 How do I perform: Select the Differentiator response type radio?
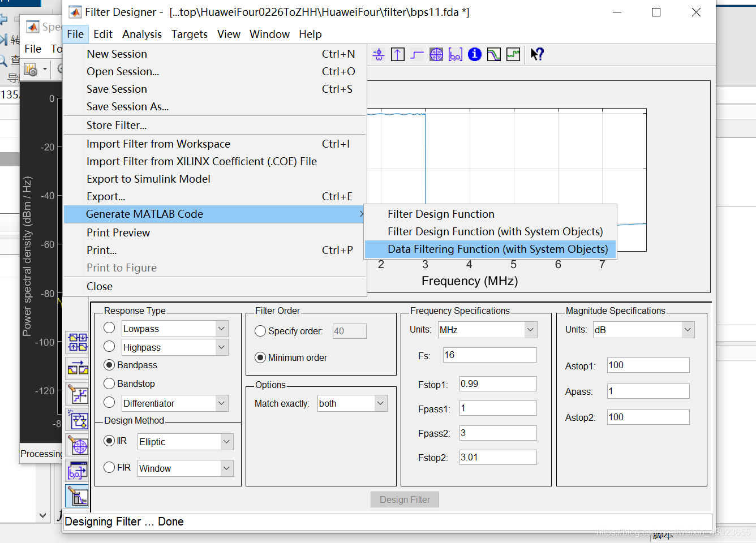(x=110, y=402)
